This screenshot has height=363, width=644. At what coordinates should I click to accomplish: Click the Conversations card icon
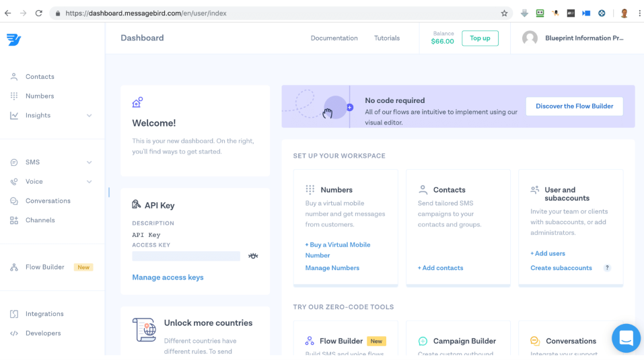tap(535, 341)
